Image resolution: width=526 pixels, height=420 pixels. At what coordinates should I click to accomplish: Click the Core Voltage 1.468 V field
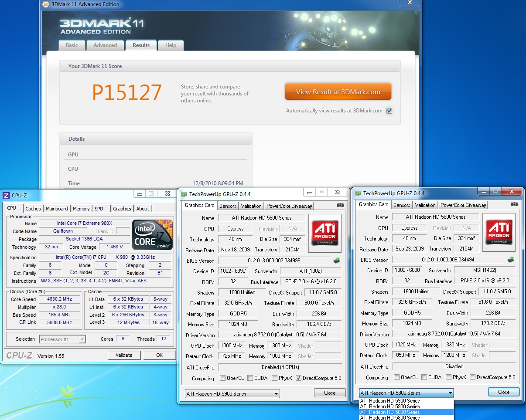click(115, 247)
